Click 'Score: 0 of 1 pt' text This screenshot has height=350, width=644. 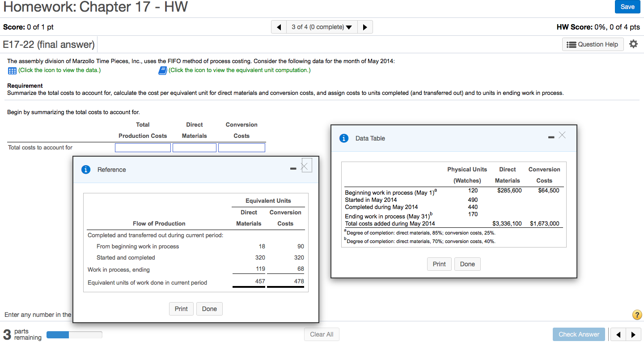(28, 27)
